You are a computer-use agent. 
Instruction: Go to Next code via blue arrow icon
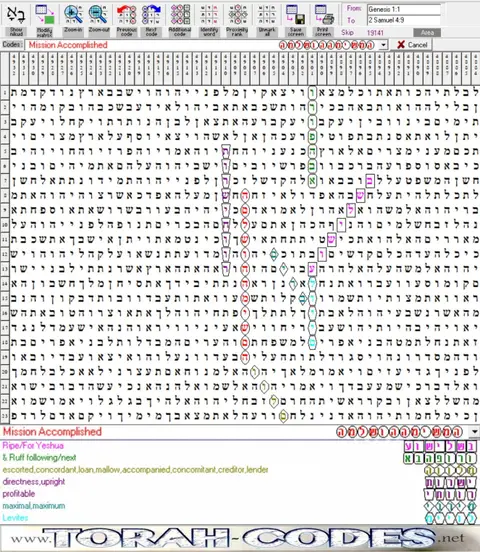point(151,14)
